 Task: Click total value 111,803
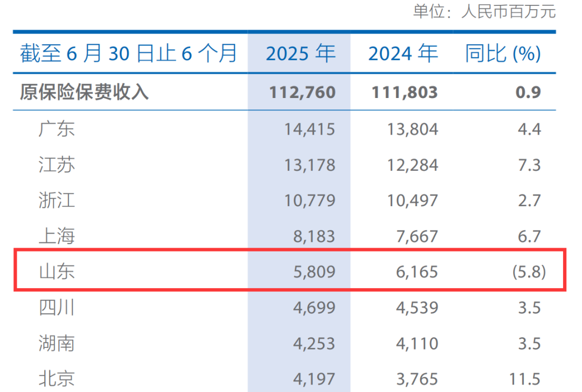(x=405, y=92)
